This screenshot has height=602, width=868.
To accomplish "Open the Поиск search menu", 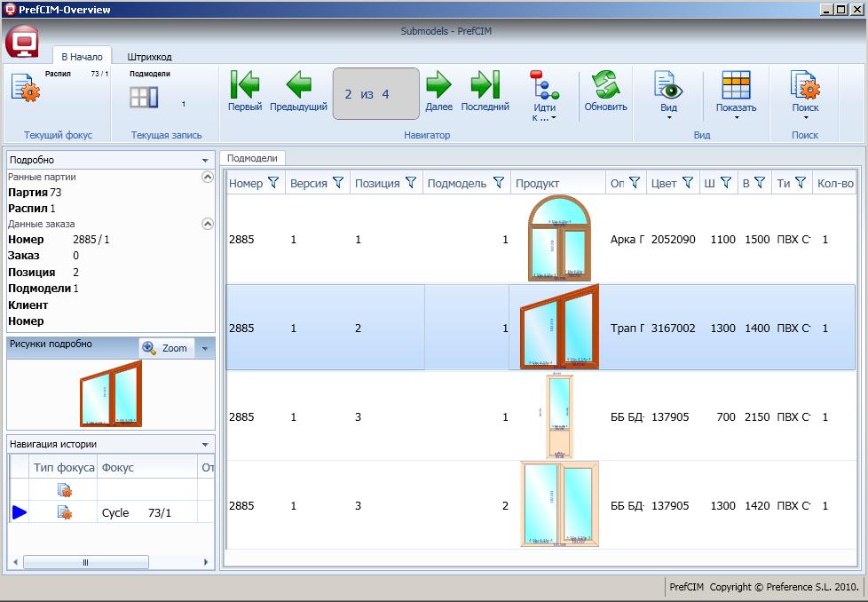I will tap(805, 95).
